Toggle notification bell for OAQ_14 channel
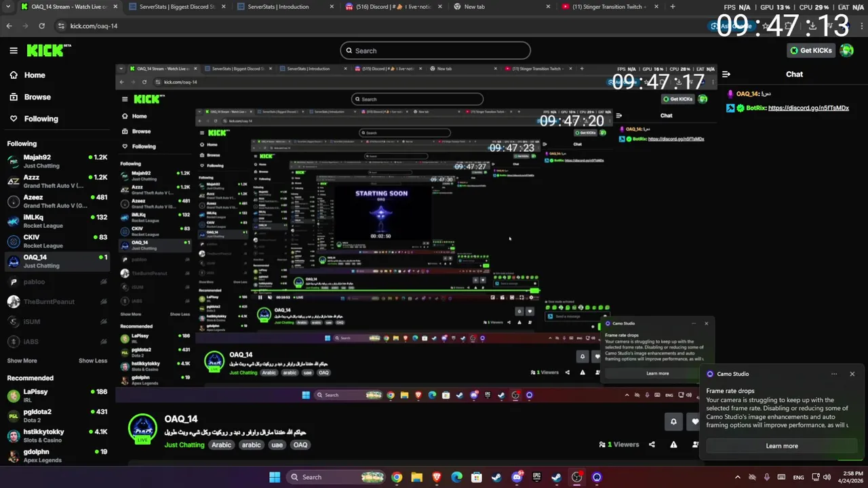The image size is (868, 488). (x=673, y=421)
